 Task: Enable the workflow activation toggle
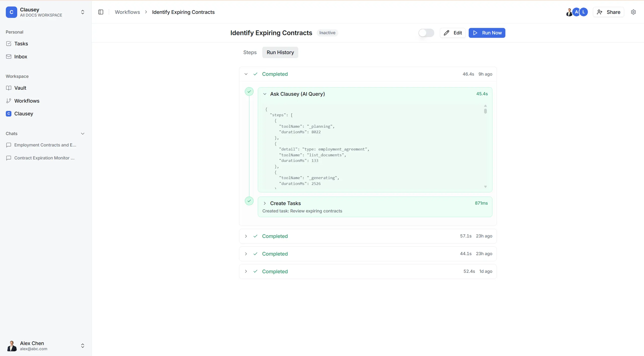pos(426,33)
